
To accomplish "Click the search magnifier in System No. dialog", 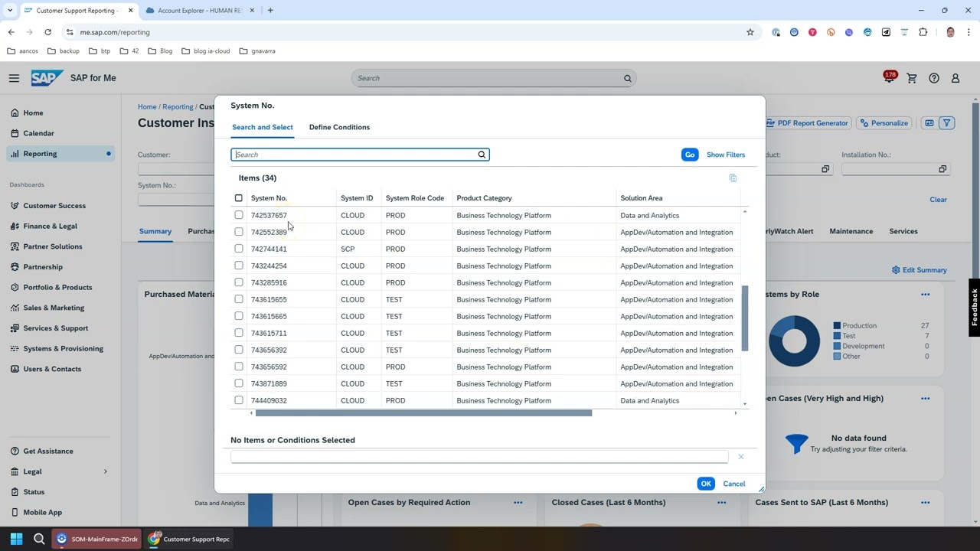I will [x=482, y=155].
